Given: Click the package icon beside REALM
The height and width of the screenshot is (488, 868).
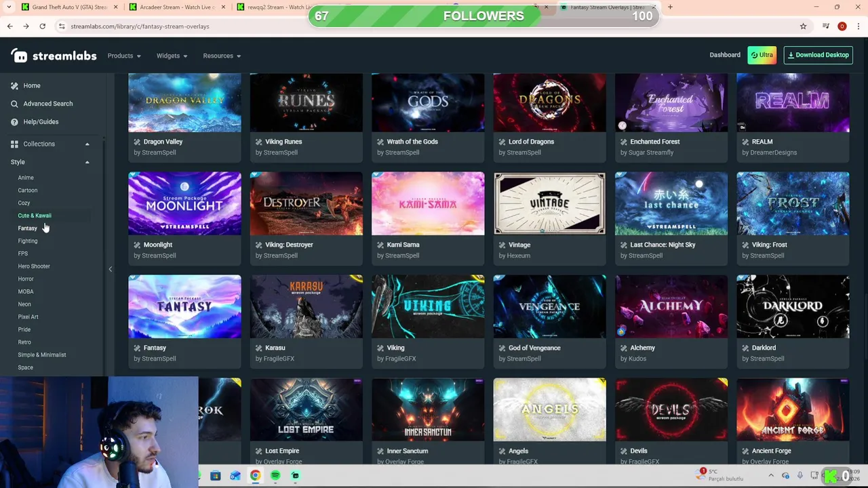Looking at the screenshot, I should (x=745, y=142).
